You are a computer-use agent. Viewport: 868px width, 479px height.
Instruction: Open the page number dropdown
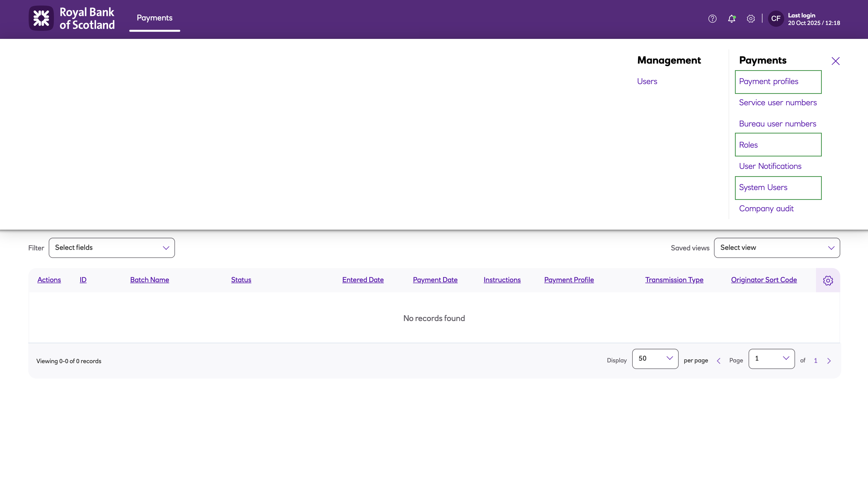point(771,358)
